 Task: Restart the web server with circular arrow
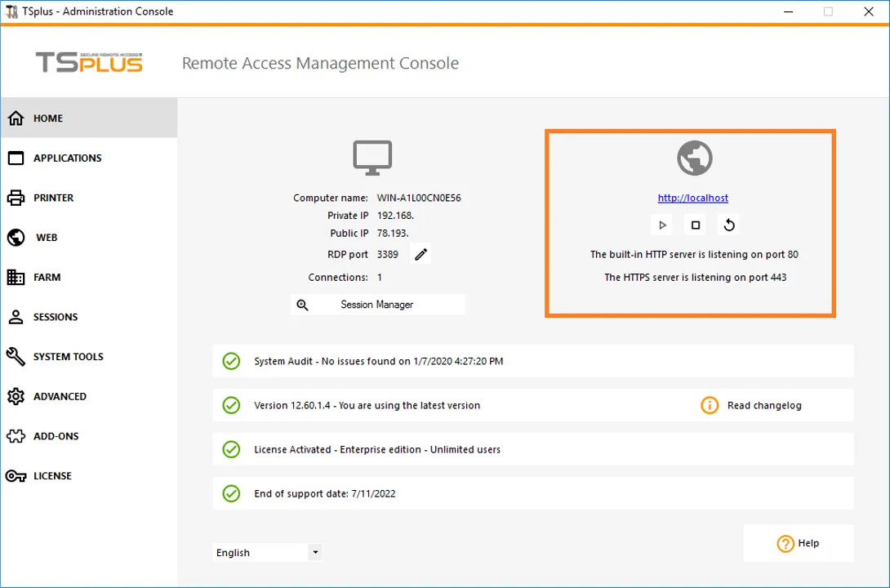pyautogui.click(x=729, y=225)
